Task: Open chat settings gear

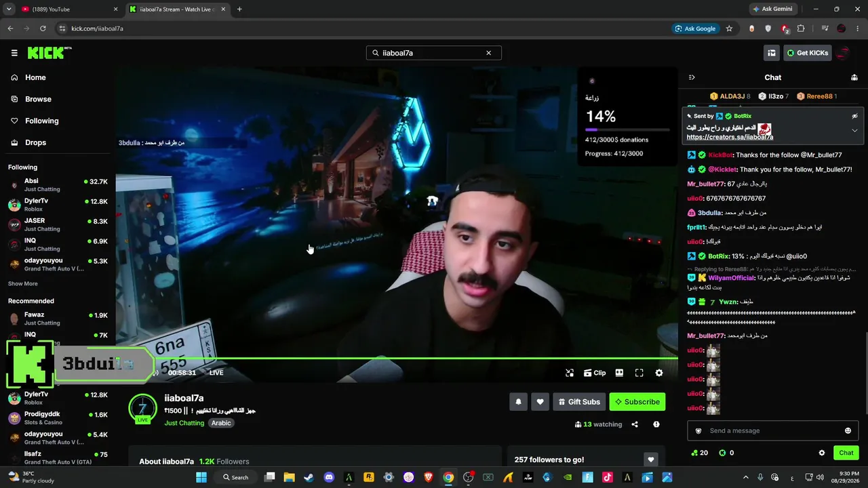Action: pos(822,453)
